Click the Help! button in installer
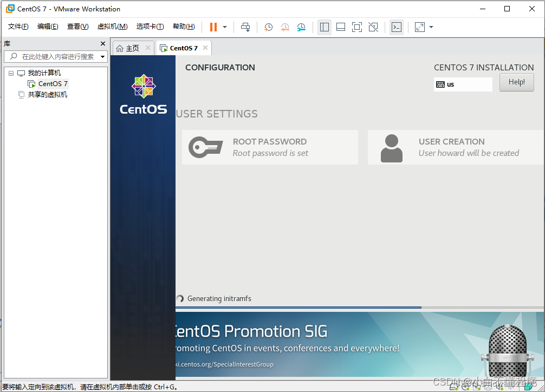 pos(516,82)
